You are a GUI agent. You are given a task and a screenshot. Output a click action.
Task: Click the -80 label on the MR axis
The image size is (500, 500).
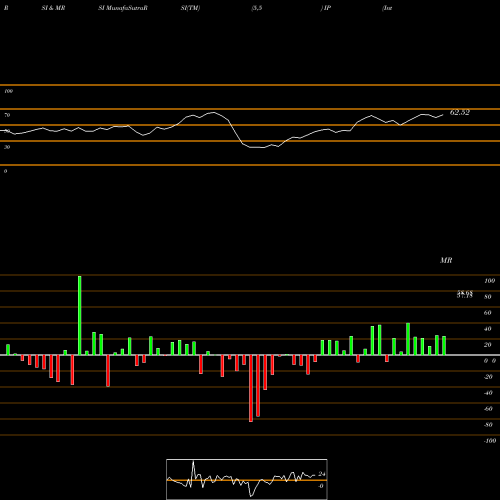488,425
